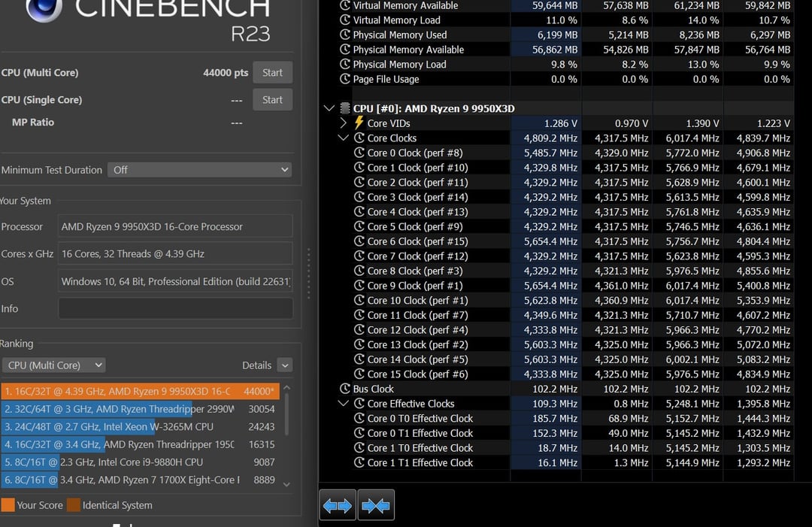The width and height of the screenshot is (812, 527).
Task: Click the brown Identical System swatch
Action: click(74, 504)
